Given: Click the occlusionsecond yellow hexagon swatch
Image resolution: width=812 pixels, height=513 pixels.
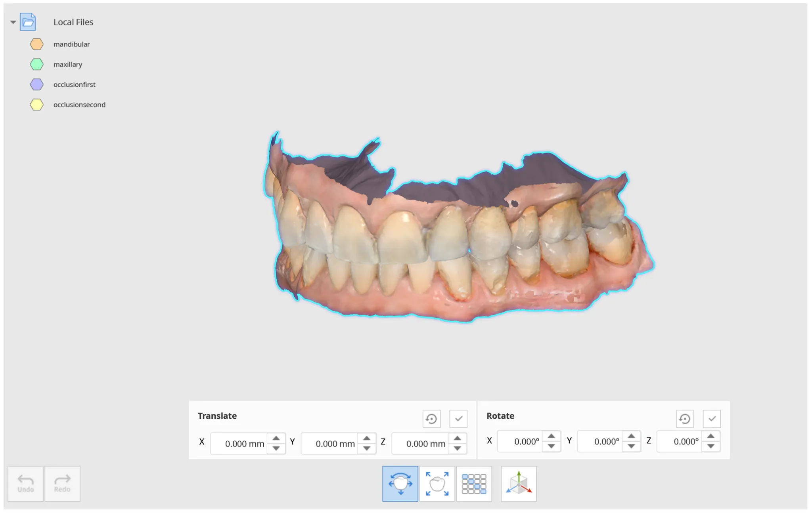Looking at the screenshot, I should (x=37, y=105).
